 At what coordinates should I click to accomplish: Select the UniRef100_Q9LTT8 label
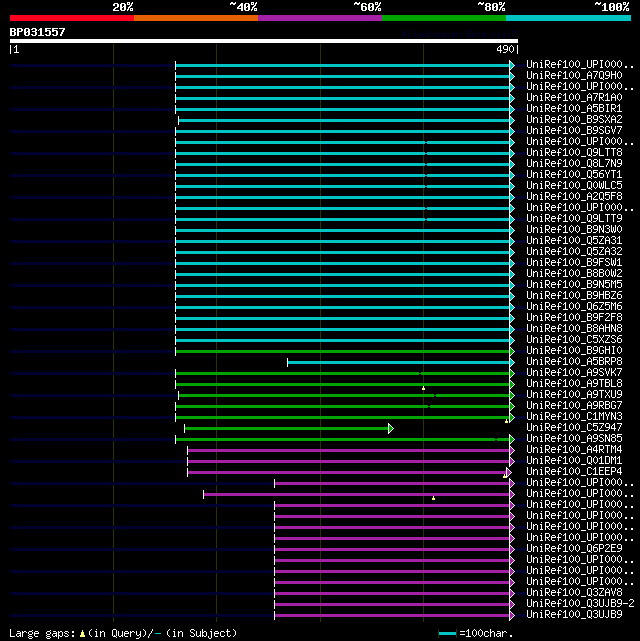point(574,152)
